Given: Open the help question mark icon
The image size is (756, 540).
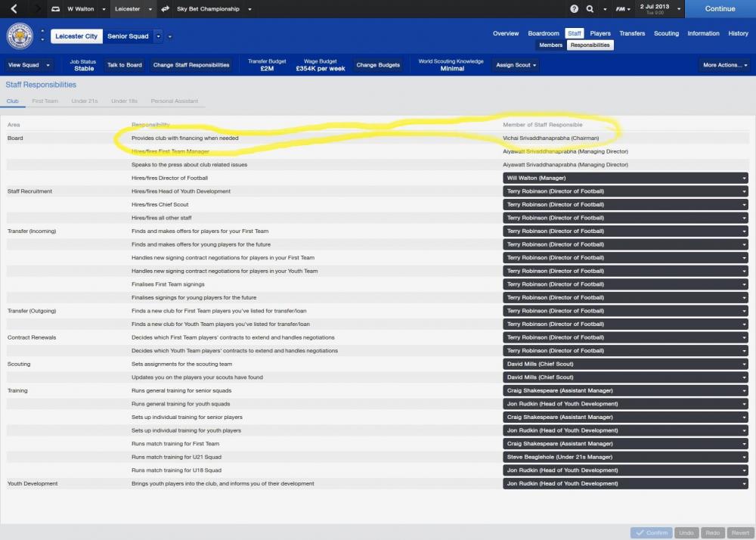Looking at the screenshot, I should [574, 9].
